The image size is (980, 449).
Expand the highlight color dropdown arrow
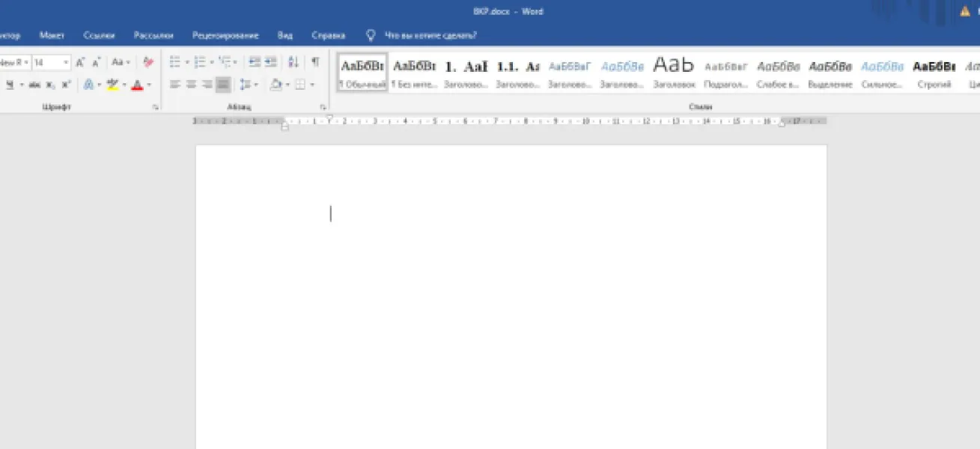tap(124, 85)
